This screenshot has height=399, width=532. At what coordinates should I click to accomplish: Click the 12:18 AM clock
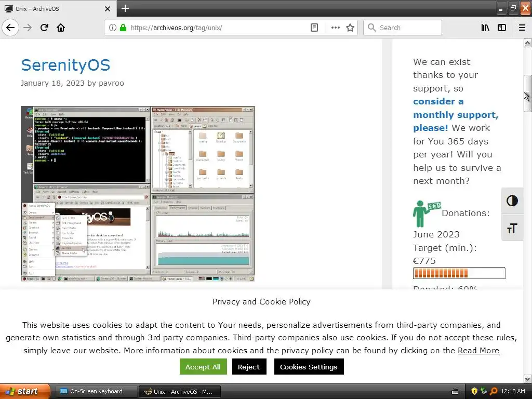pos(513,391)
